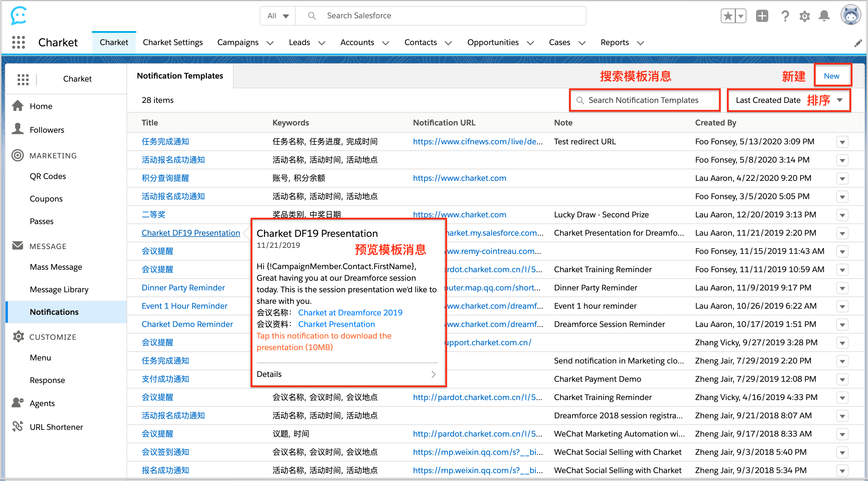Click the Charket chat logo icon
The image size is (868, 481).
pyautogui.click(x=19, y=16)
